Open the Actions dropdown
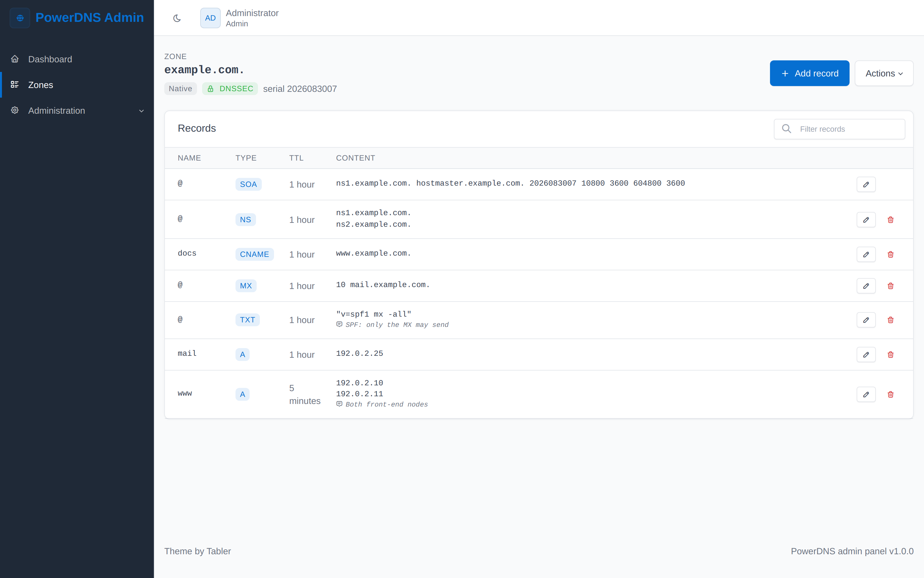Screen dimensions: 924x578 click(x=884, y=74)
